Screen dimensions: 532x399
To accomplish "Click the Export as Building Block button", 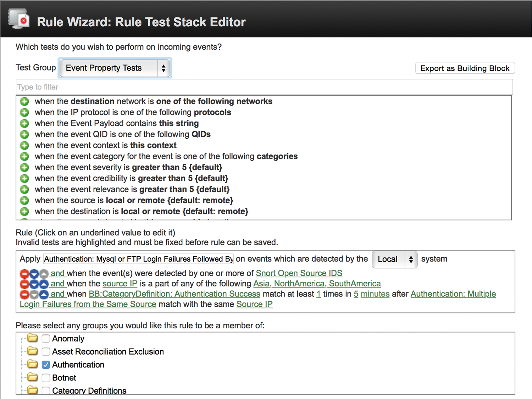I will (465, 68).
